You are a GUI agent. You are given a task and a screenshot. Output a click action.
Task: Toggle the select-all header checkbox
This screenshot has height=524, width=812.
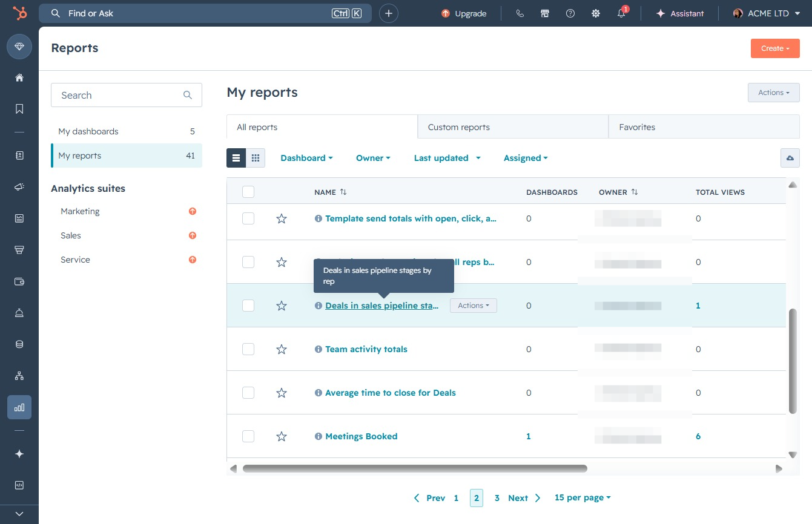pyautogui.click(x=248, y=192)
